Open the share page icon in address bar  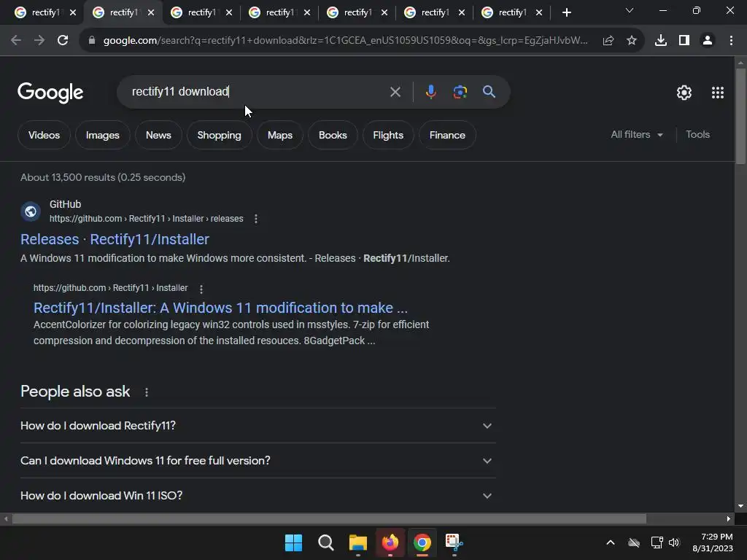[x=608, y=41]
